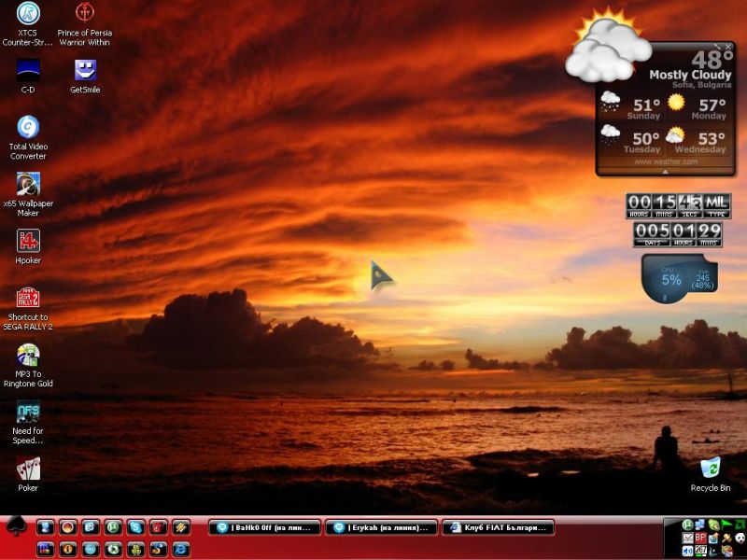Screen dimensions: 747x560
Task: Click the volume speaker tray icon
Action: [688, 551]
